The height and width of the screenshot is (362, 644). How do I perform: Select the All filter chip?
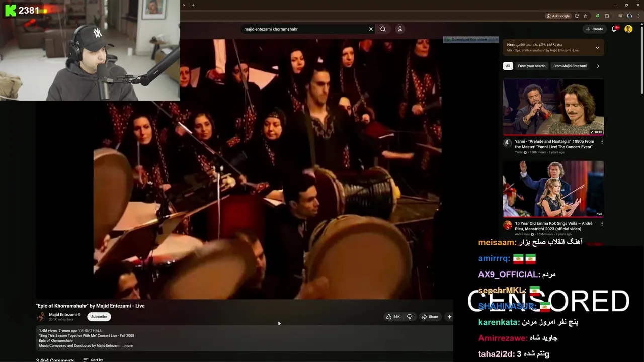click(x=508, y=66)
